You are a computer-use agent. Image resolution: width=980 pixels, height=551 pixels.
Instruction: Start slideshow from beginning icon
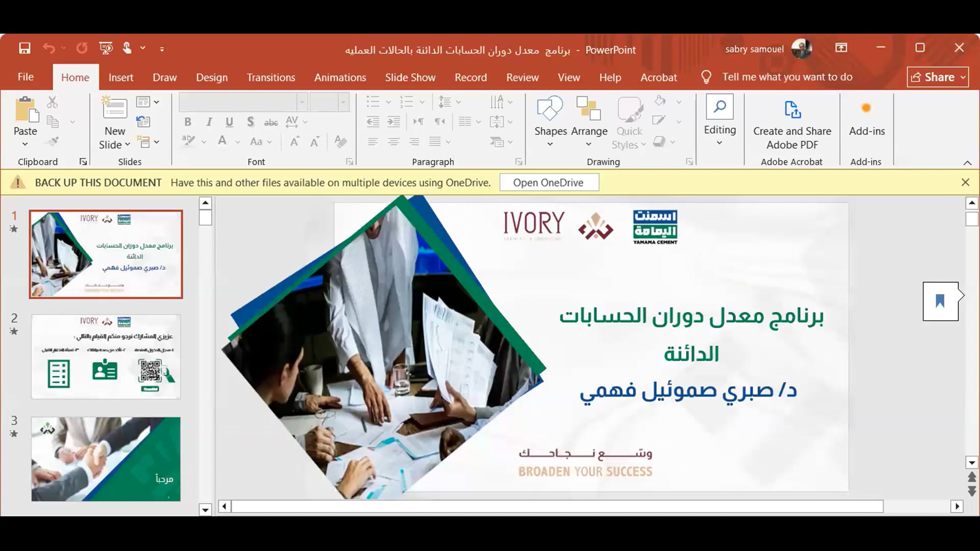106,49
